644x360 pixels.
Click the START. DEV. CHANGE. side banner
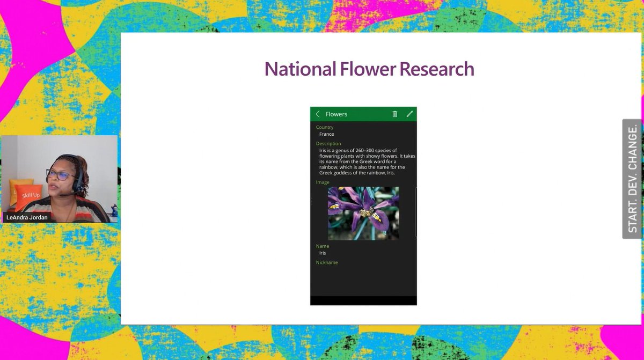[x=633, y=179]
